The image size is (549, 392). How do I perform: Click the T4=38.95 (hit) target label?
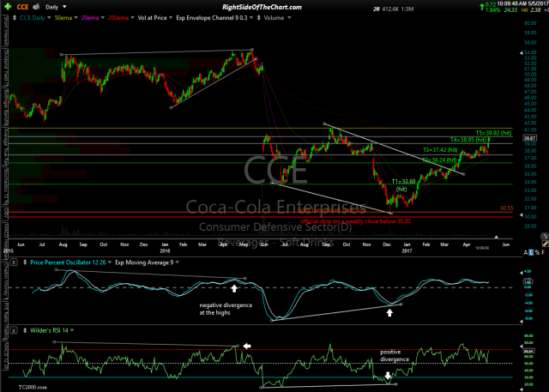point(468,140)
